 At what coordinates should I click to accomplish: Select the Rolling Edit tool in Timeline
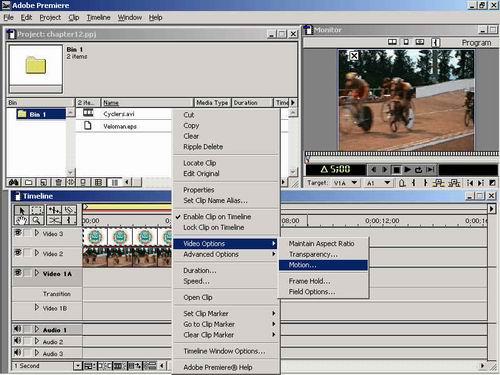(54, 211)
